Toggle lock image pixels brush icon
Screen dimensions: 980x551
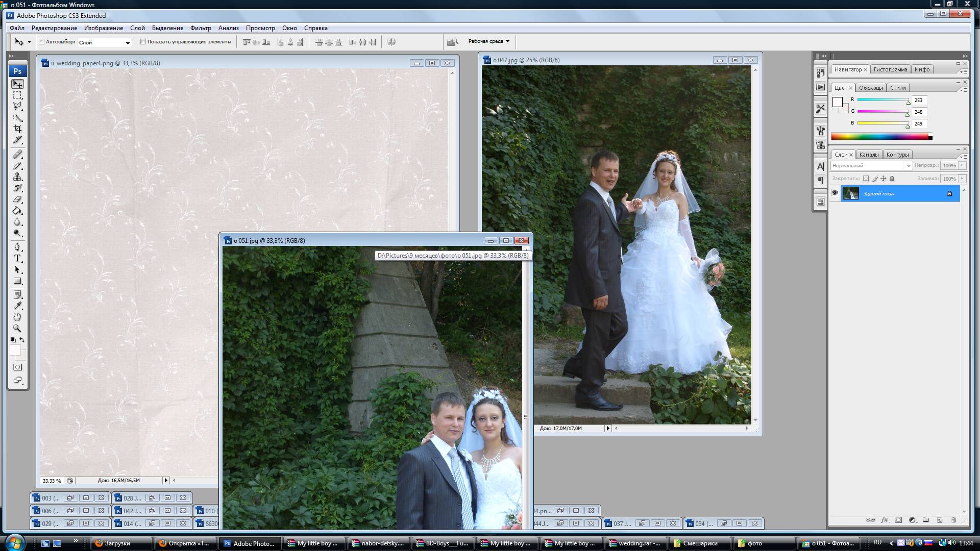point(875,179)
